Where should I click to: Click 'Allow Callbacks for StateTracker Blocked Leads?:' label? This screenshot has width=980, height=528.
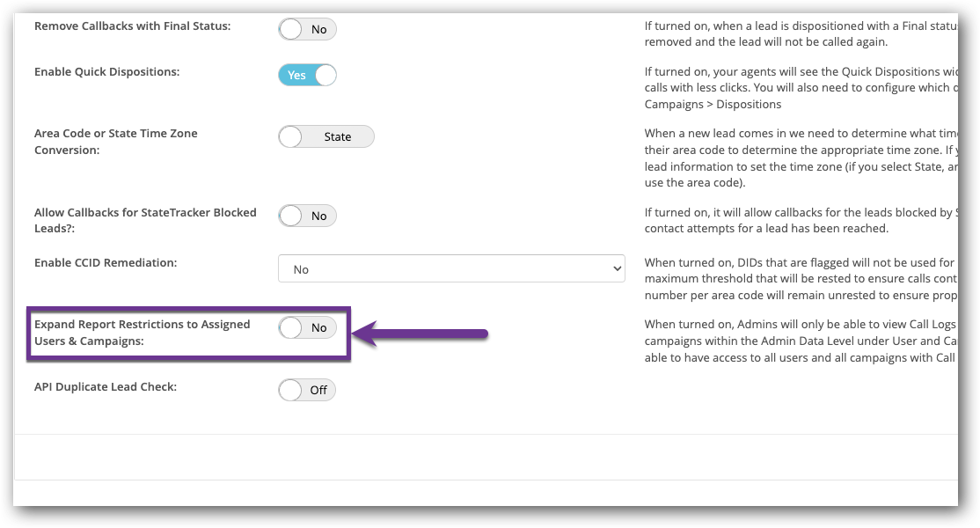click(x=145, y=221)
